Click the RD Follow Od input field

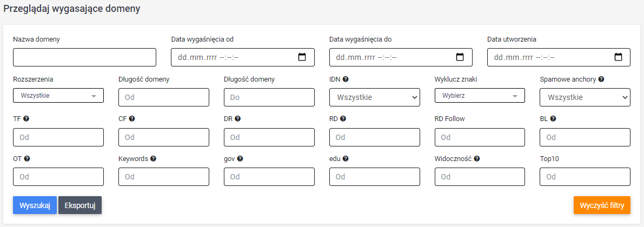(x=480, y=137)
